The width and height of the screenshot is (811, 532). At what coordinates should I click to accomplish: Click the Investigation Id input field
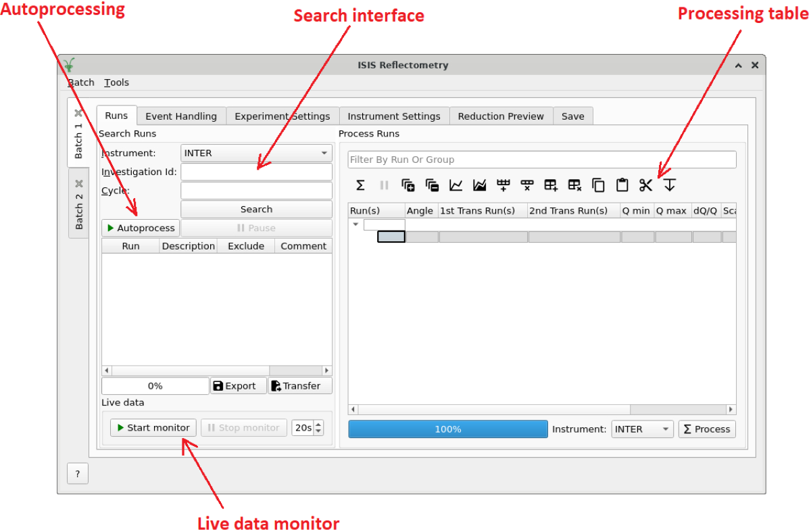[x=256, y=172]
